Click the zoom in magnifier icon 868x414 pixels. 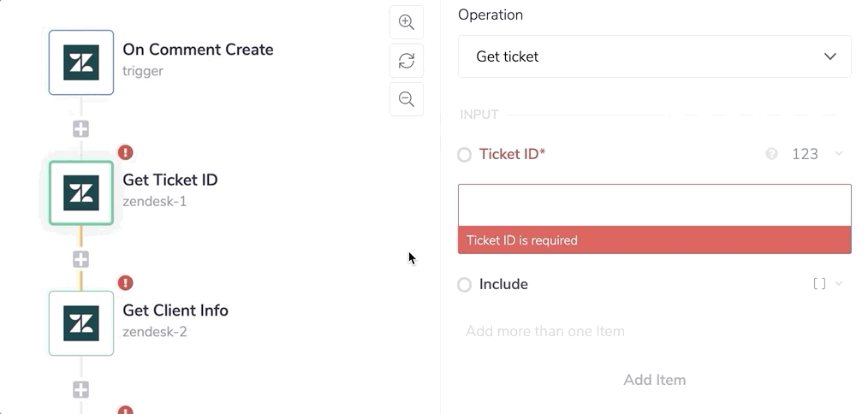(407, 22)
